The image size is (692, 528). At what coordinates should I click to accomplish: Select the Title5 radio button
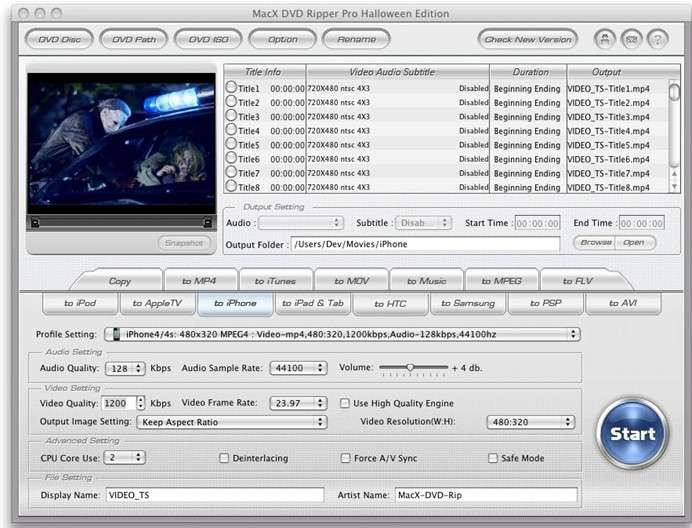tap(231, 143)
